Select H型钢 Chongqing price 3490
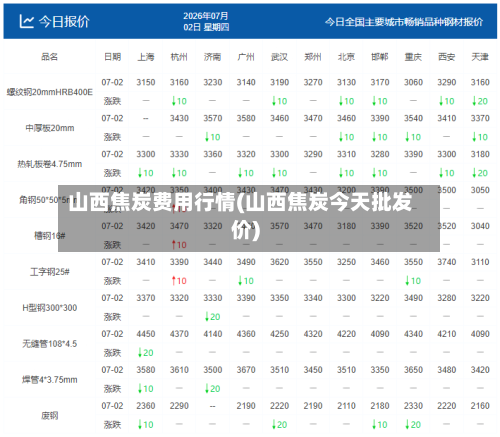 pyautogui.click(x=413, y=298)
